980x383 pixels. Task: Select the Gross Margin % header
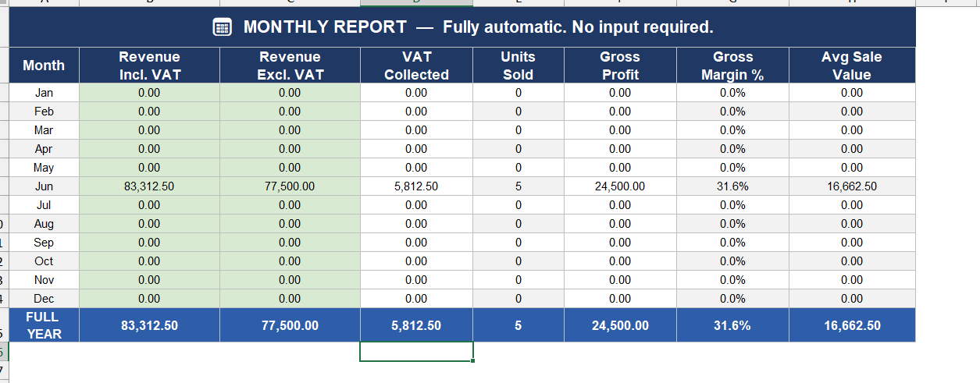point(732,66)
